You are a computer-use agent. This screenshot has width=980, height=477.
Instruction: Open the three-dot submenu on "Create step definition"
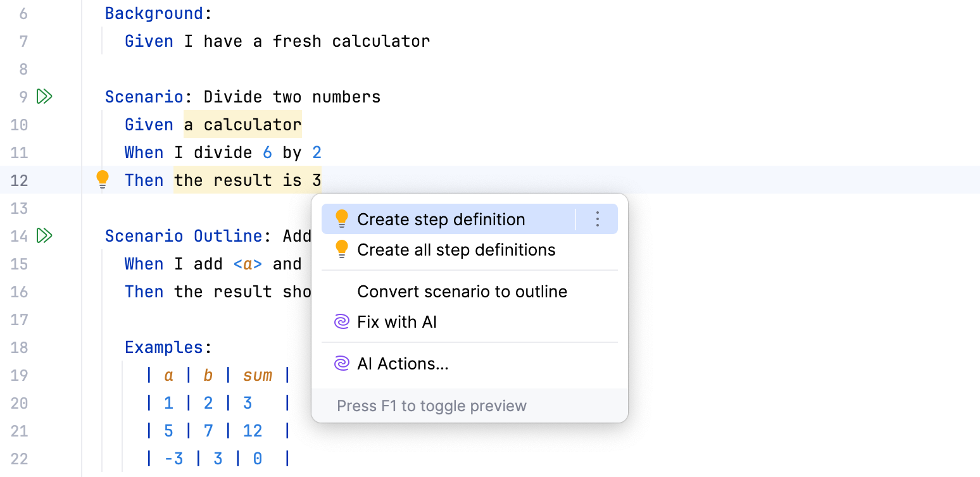(597, 218)
